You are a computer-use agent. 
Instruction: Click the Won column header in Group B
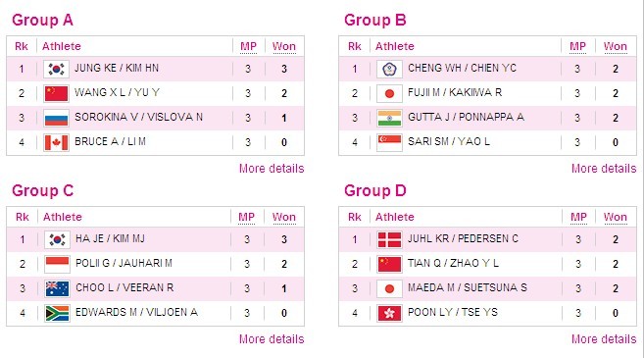coord(616,46)
